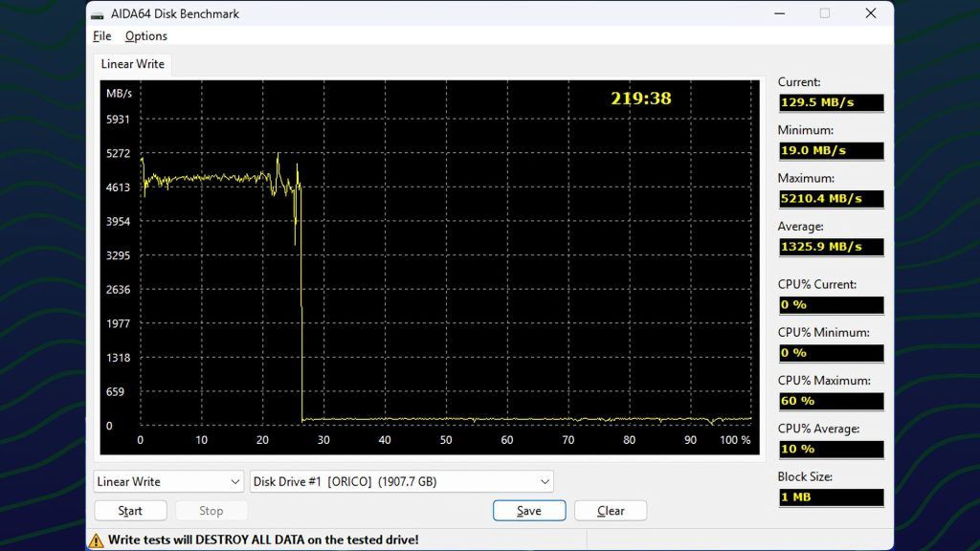Click the DESTROY ALL DATA warning text
The width and height of the screenshot is (980, 551).
(x=263, y=540)
